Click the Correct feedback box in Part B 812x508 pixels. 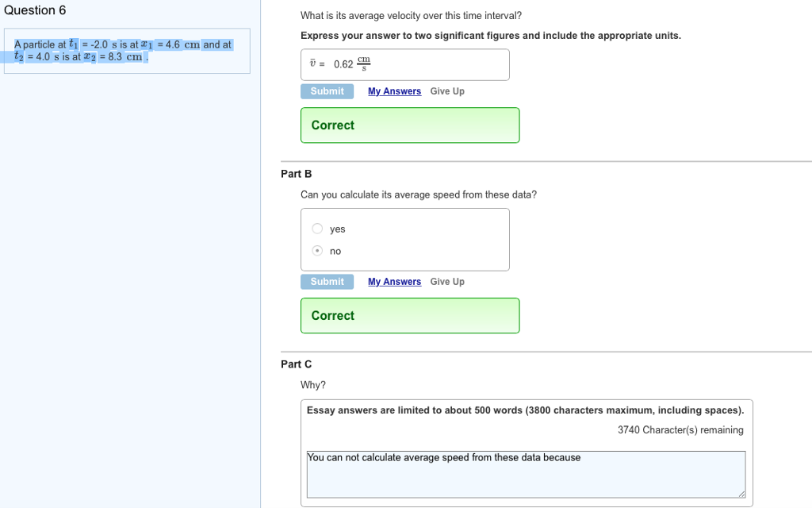click(x=409, y=316)
